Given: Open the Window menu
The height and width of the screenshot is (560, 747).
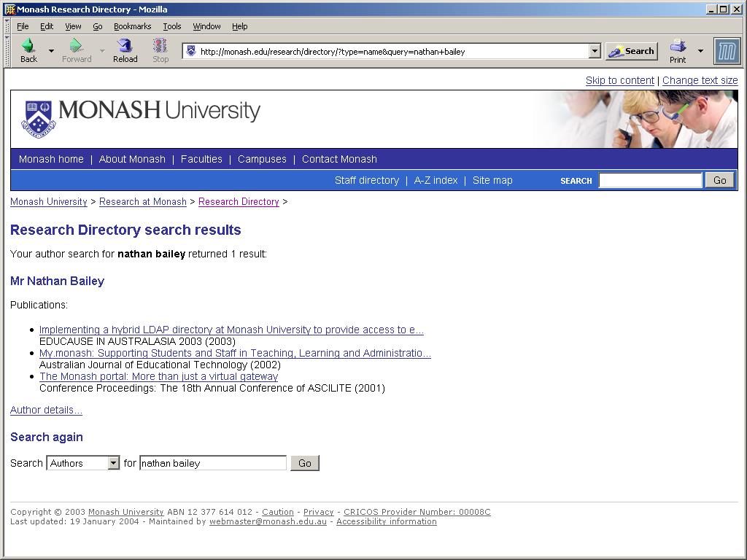Looking at the screenshot, I should pos(206,26).
